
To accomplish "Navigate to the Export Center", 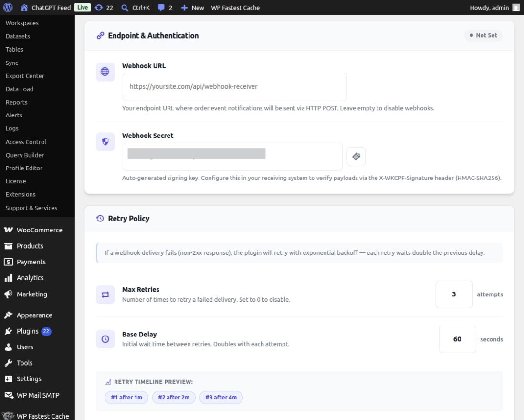I will point(25,75).
